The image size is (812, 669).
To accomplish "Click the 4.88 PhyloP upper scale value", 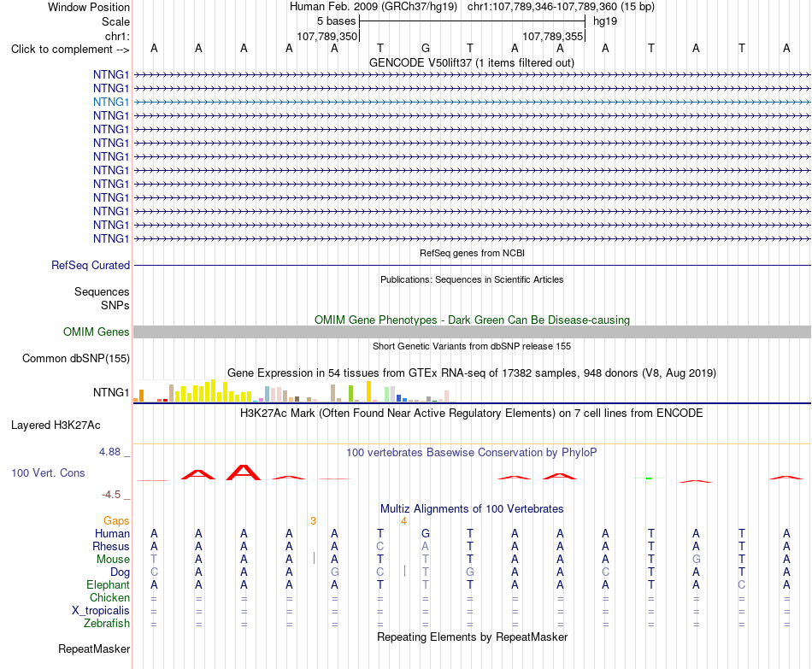I will [109, 452].
